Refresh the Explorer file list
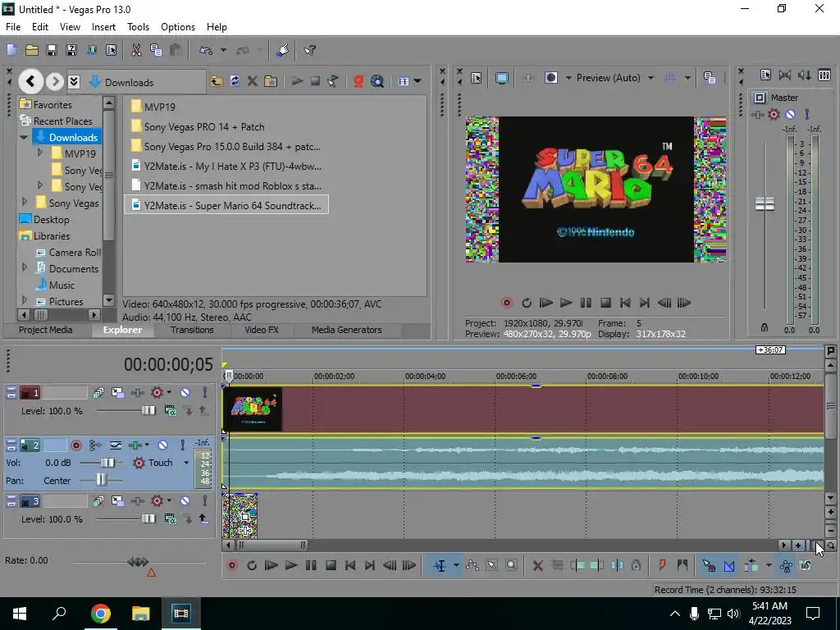The height and width of the screenshot is (630, 840). [x=235, y=81]
